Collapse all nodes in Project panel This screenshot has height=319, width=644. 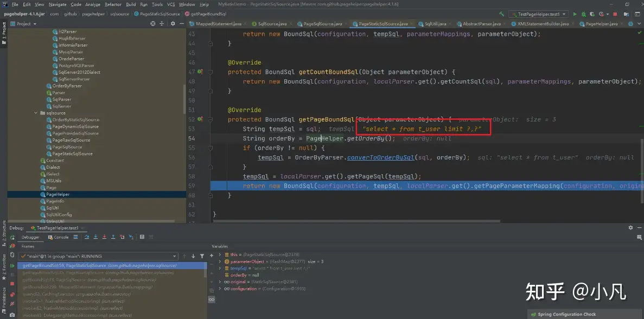(x=163, y=24)
